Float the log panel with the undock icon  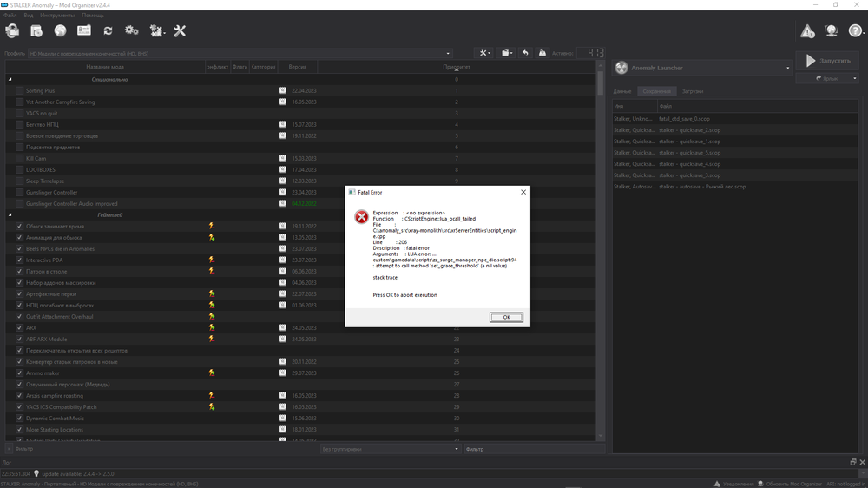[x=853, y=462]
